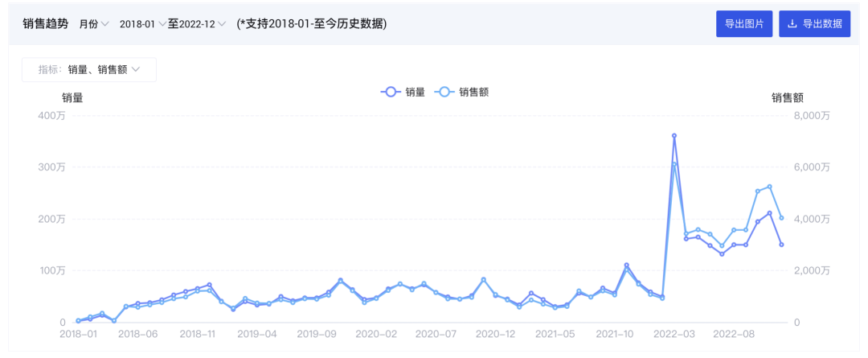
Task: Click the 8,000万 right axis label
Action: [x=813, y=115]
